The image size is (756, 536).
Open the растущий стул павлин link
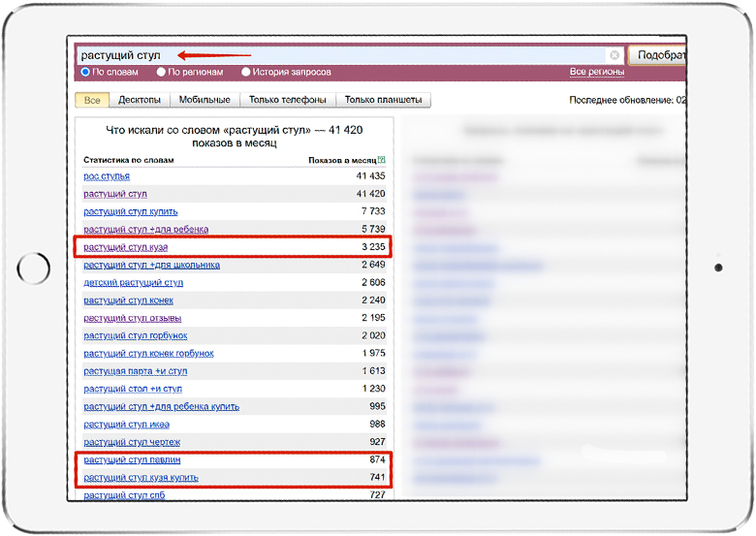point(132,459)
